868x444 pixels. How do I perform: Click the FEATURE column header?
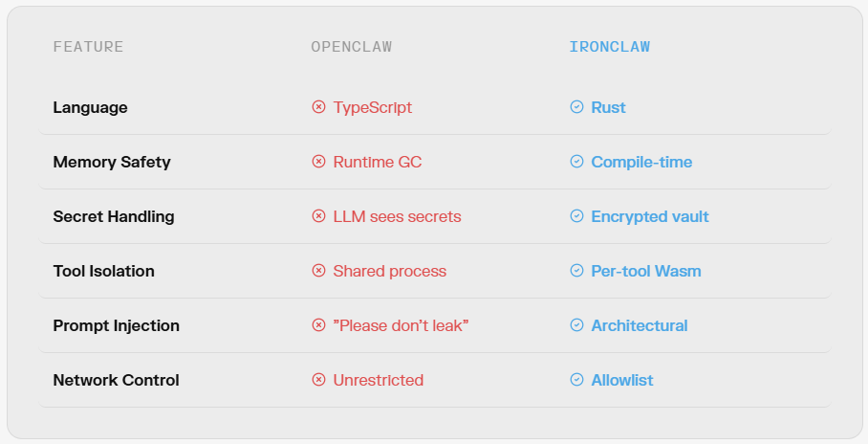(88, 47)
